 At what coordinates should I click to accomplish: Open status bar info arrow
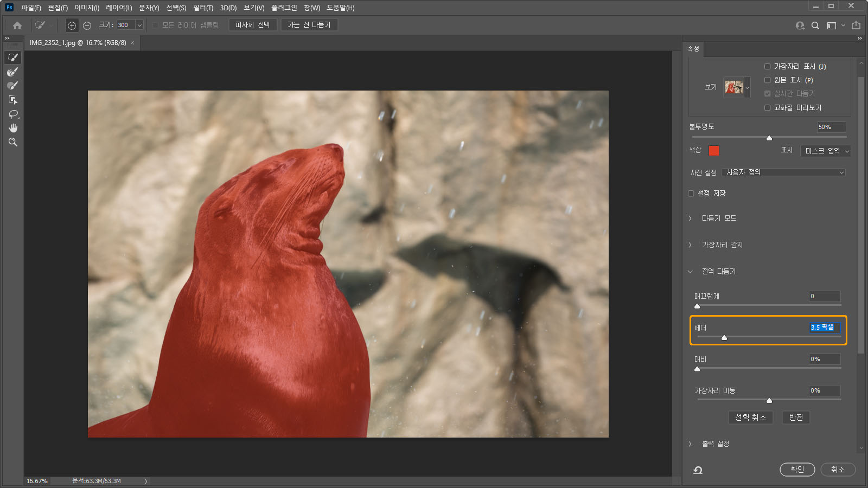coord(145,481)
